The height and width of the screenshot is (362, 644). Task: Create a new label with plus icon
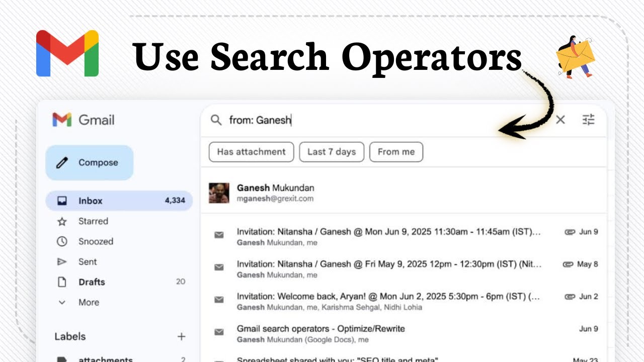tap(182, 336)
